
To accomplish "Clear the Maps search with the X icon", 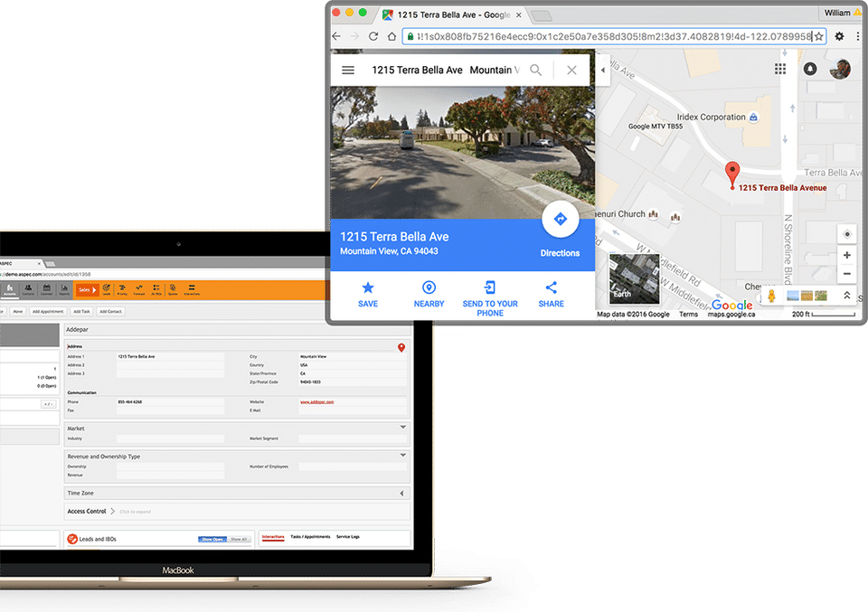I will click(571, 71).
